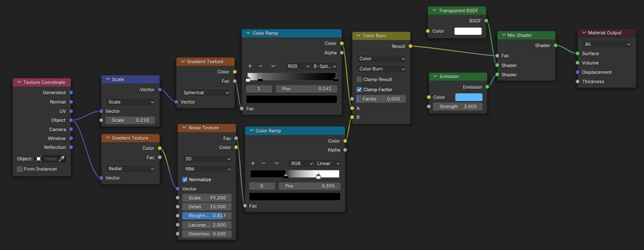
Task: Toggle the Normalize checkbox in Noise Texture
Action: pyautogui.click(x=185, y=179)
